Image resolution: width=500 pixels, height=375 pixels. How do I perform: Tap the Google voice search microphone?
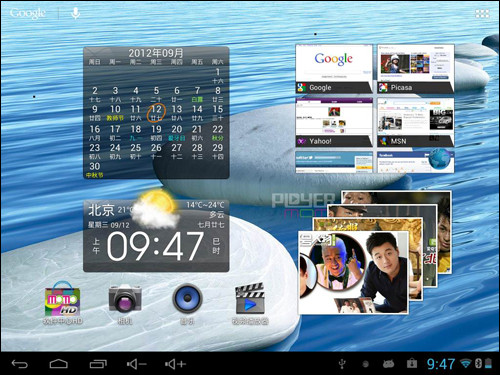(x=76, y=13)
